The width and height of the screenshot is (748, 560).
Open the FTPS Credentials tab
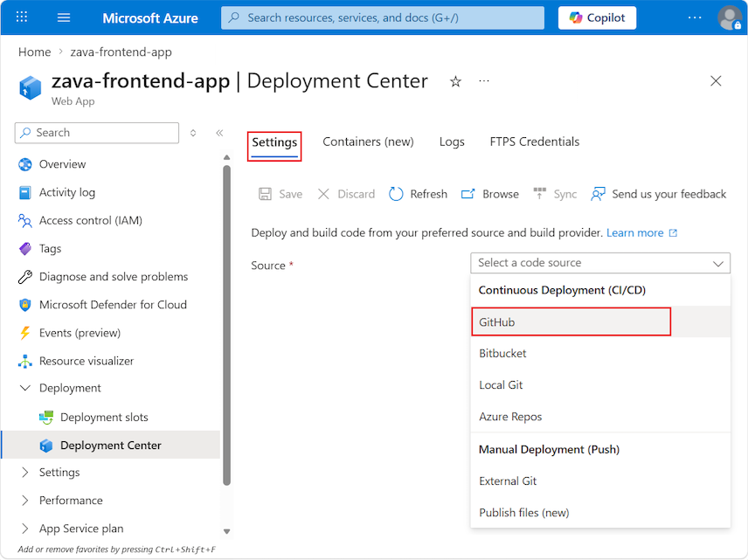coord(534,141)
